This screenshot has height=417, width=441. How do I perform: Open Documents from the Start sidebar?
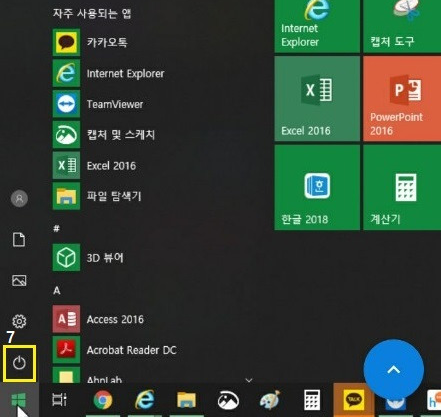(x=19, y=240)
